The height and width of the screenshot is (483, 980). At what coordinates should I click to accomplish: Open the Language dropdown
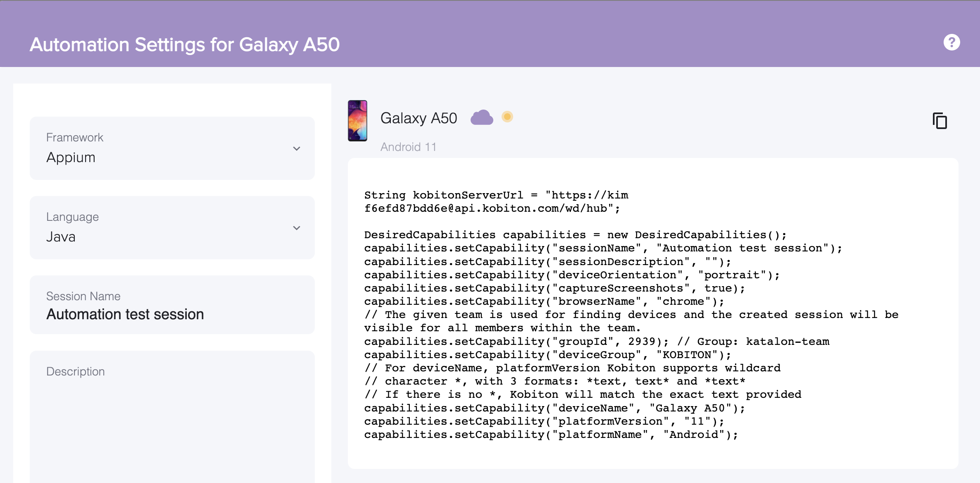click(x=172, y=227)
